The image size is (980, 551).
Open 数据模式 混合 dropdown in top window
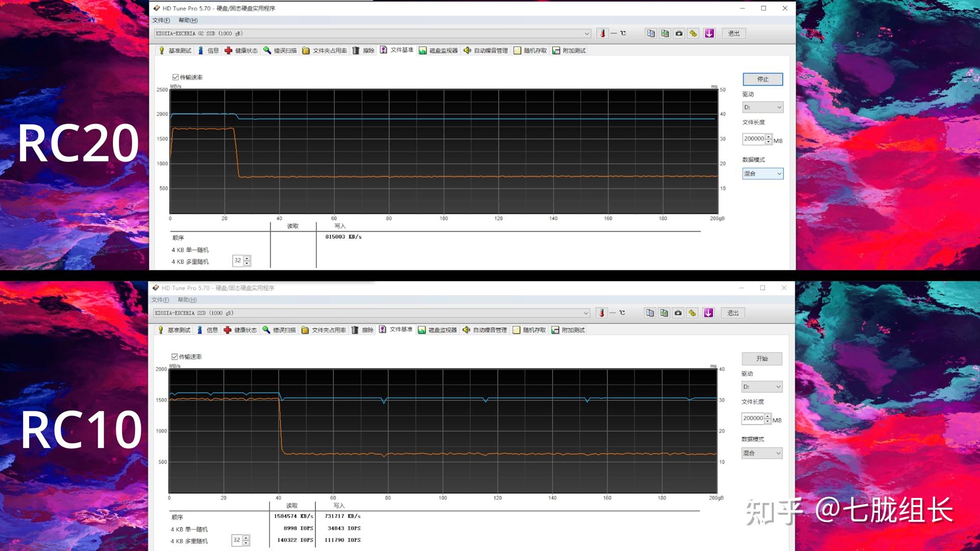pyautogui.click(x=763, y=174)
